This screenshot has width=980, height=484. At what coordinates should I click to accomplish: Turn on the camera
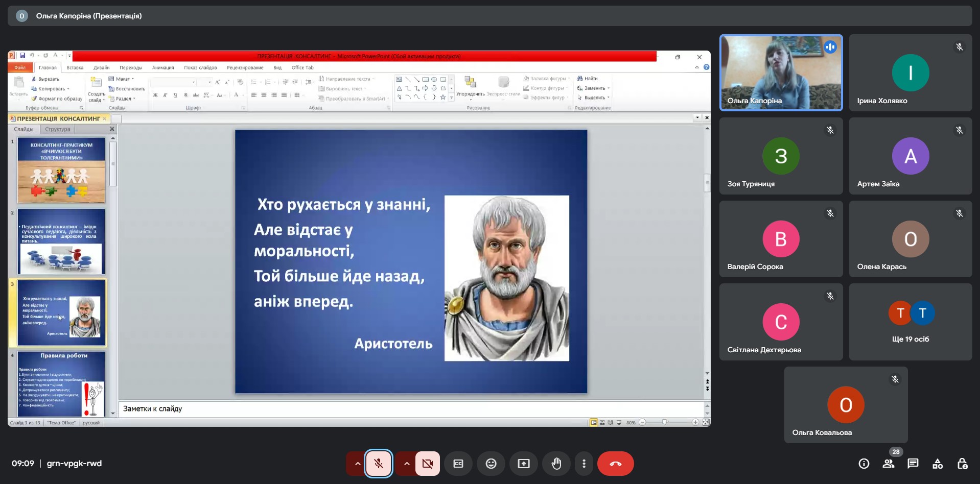click(428, 464)
